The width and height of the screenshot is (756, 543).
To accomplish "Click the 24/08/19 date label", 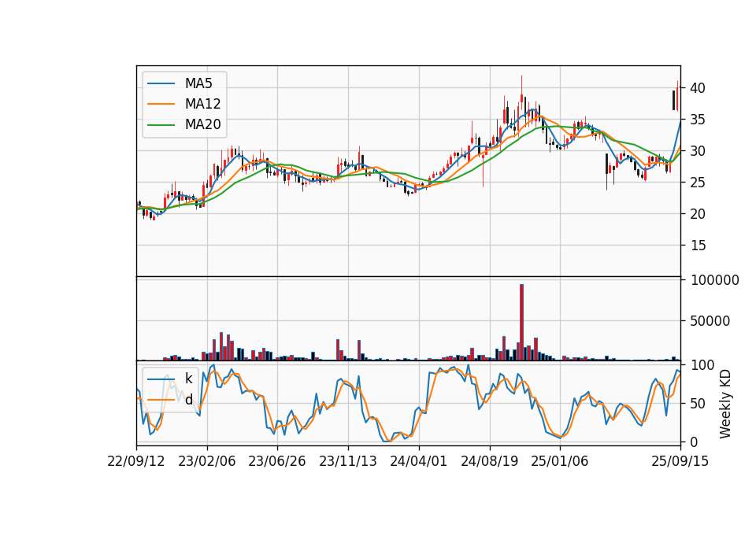I will pyautogui.click(x=489, y=461).
